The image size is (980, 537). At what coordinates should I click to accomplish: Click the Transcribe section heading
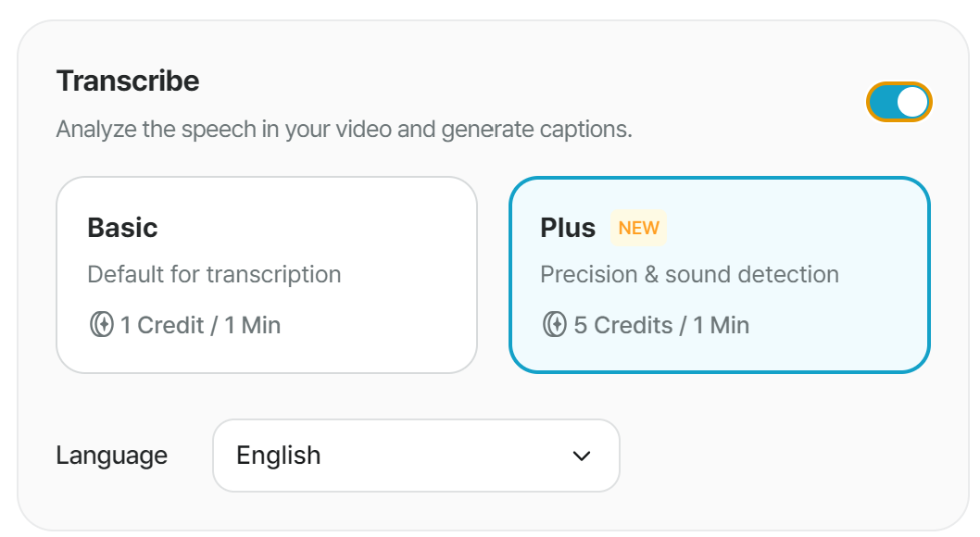click(x=128, y=81)
